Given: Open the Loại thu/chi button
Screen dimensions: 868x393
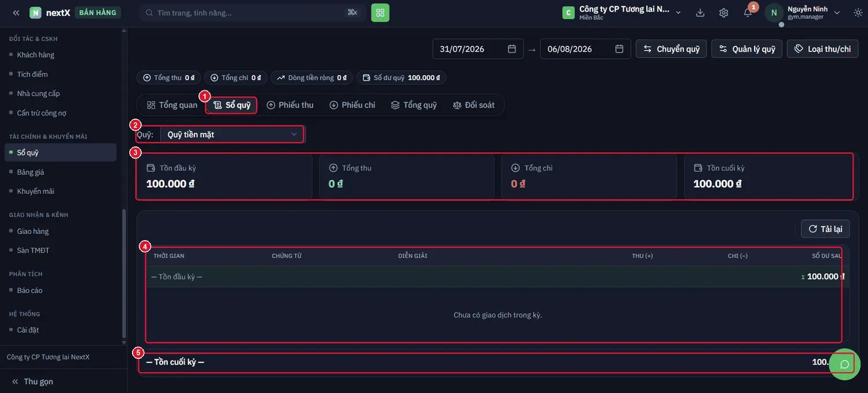Looking at the screenshot, I should (x=822, y=49).
